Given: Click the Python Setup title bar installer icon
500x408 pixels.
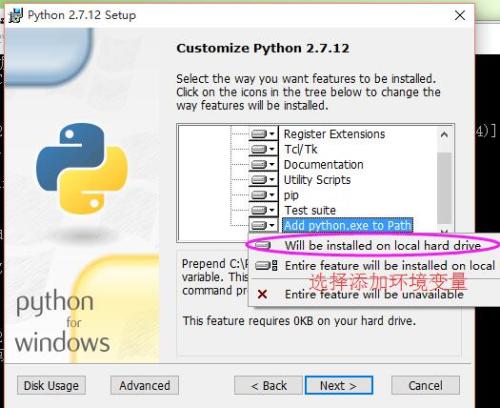Looking at the screenshot, I should tap(16, 15).
